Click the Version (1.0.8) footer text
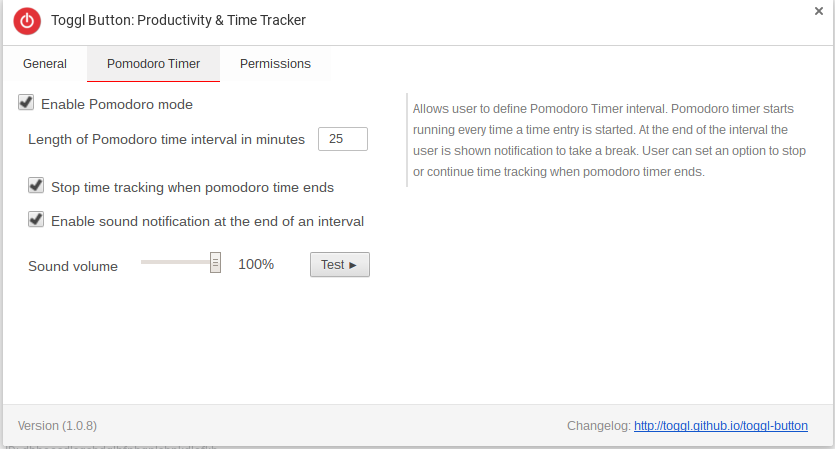This screenshot has height=449, width=835. coord(58,426)
